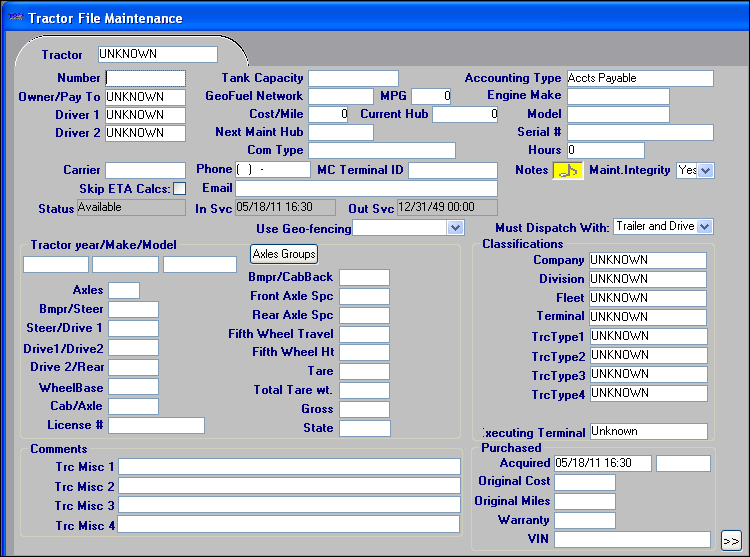750x557 pixels.
Task: Select the Tractor tab
Action: tap(62, 54)
